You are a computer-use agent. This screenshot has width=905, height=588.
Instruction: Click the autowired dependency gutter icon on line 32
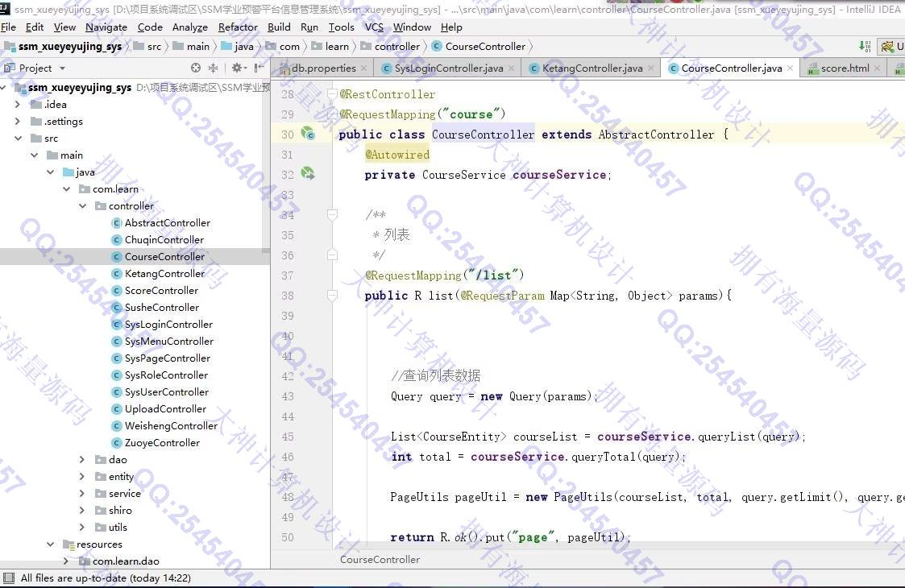pyautogui.click(x=308, y=172)
